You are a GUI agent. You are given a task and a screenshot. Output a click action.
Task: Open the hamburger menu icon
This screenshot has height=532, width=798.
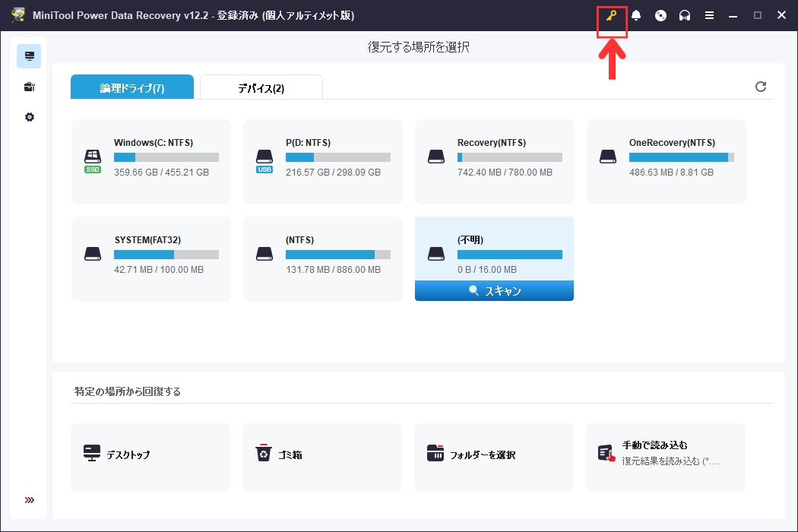click(709, 16)
